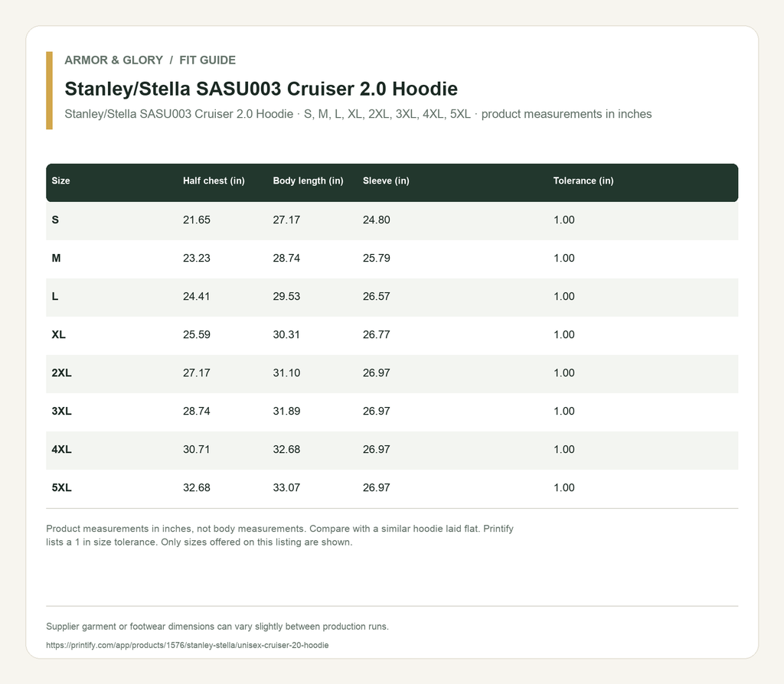This screenshot has width=784, height=684.
Task: Select the tolerance value 1.00 in the 3XL row
Action: pyautogui.click(x=564, y=411)
